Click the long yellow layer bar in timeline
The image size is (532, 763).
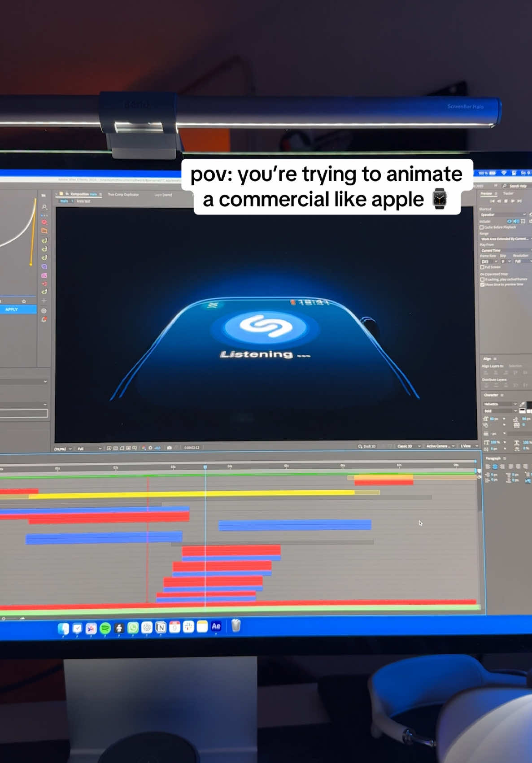(192, 494)
